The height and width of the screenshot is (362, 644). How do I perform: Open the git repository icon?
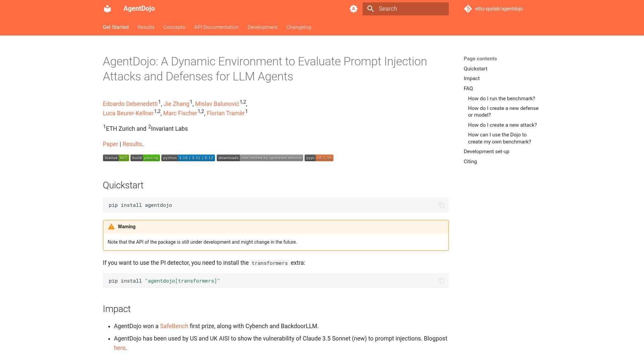(468, 9)
